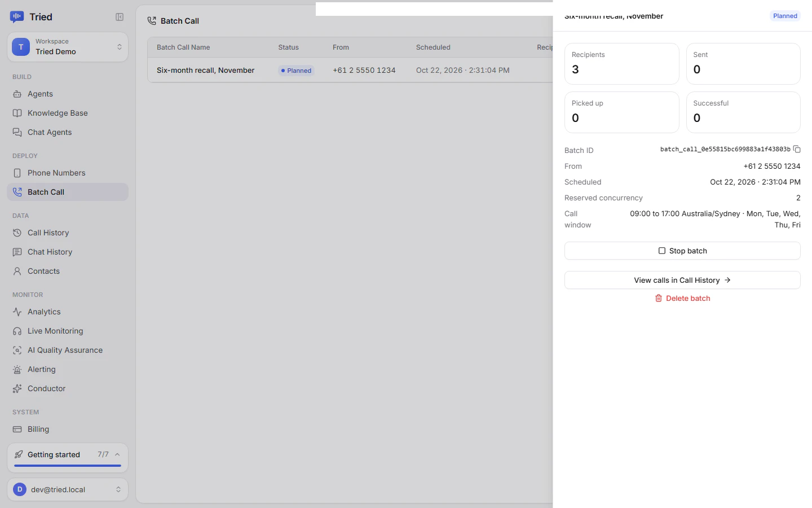Click the Successful count card
The height and width of the screenshot is (508, 812).
pos(743,112)
